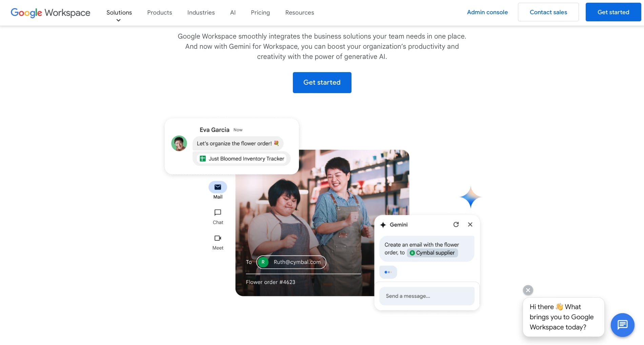This screenshot has width=644, height=345.
Task: Click the blue Get started button in header
Action: pos(613,12)
